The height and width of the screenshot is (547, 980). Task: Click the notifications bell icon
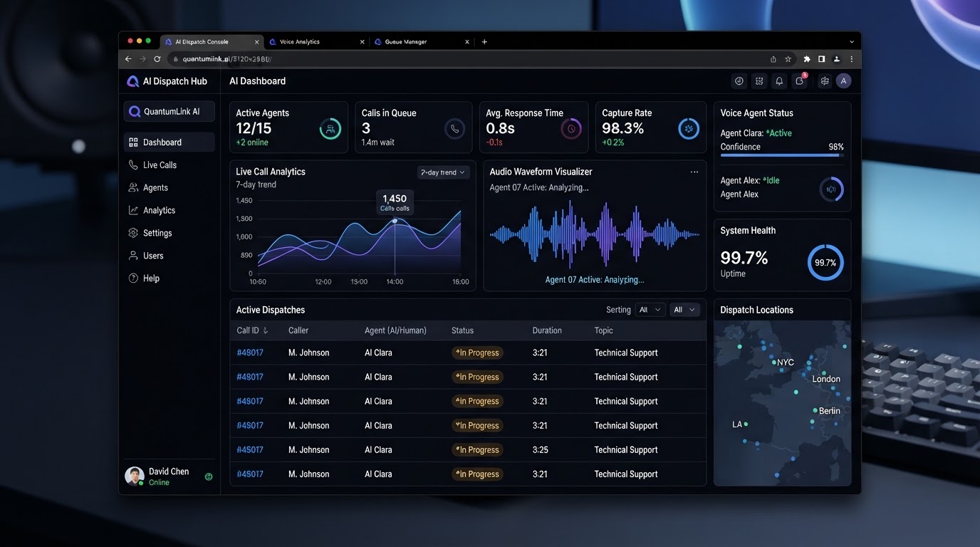[779, 81]
